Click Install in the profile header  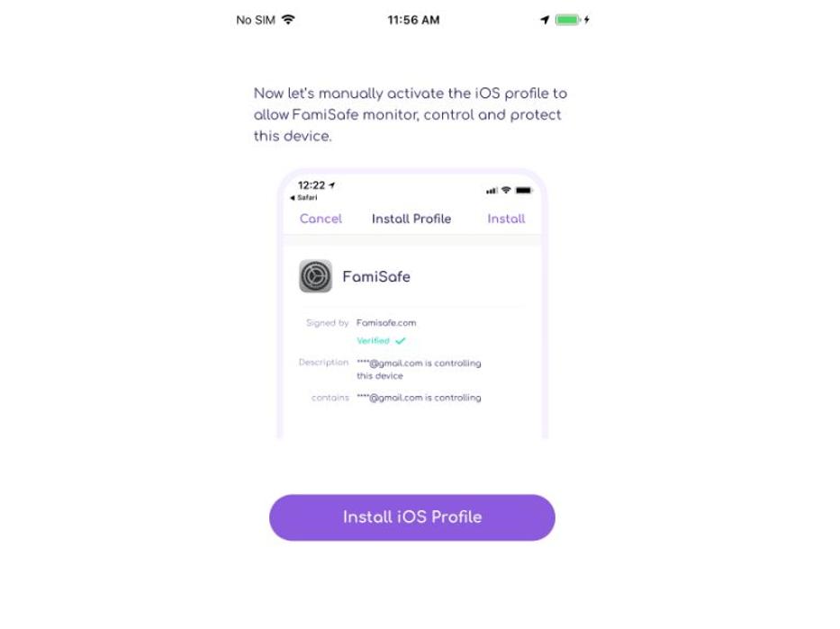pyautogui.click(x=506, y=219)
